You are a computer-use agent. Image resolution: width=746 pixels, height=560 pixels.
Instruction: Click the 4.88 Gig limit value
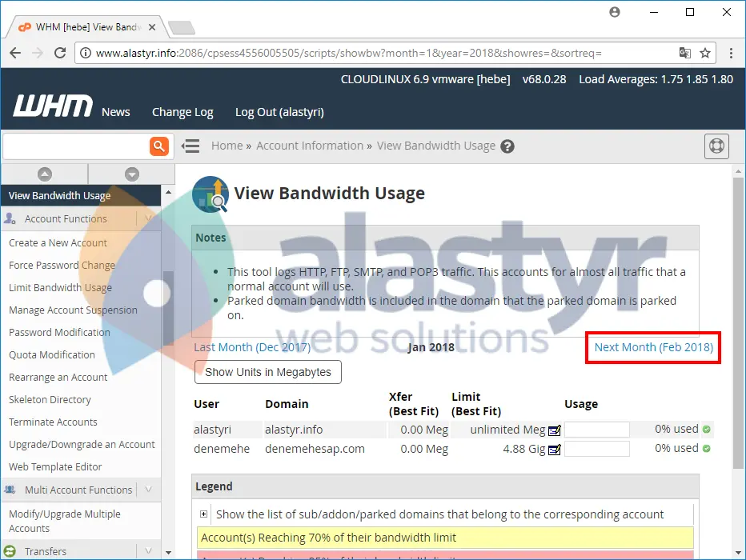point(523,449)
